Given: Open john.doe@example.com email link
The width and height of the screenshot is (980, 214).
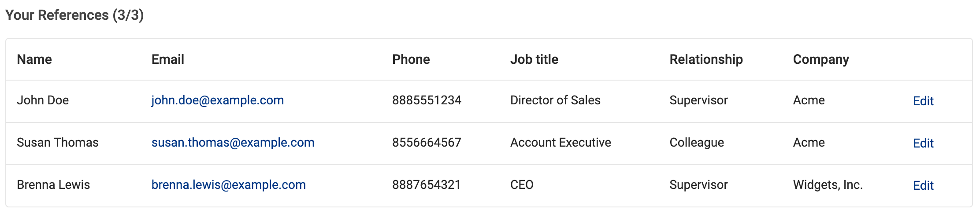Looking at the screenshot, I should click(x=218, y=100).
